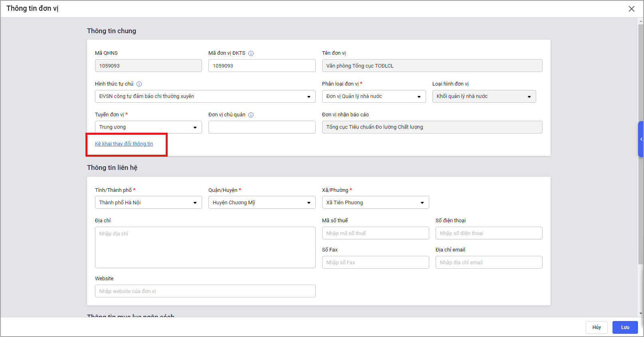Click info icon next to Hình thức tự chủ
644x337 pixels.
click(139, 84)
